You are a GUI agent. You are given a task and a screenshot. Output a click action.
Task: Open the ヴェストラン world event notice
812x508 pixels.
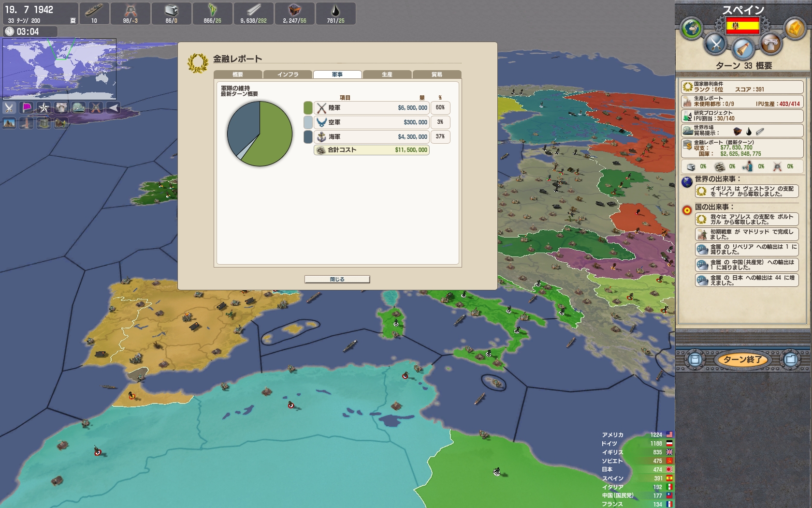pos(747,191)
